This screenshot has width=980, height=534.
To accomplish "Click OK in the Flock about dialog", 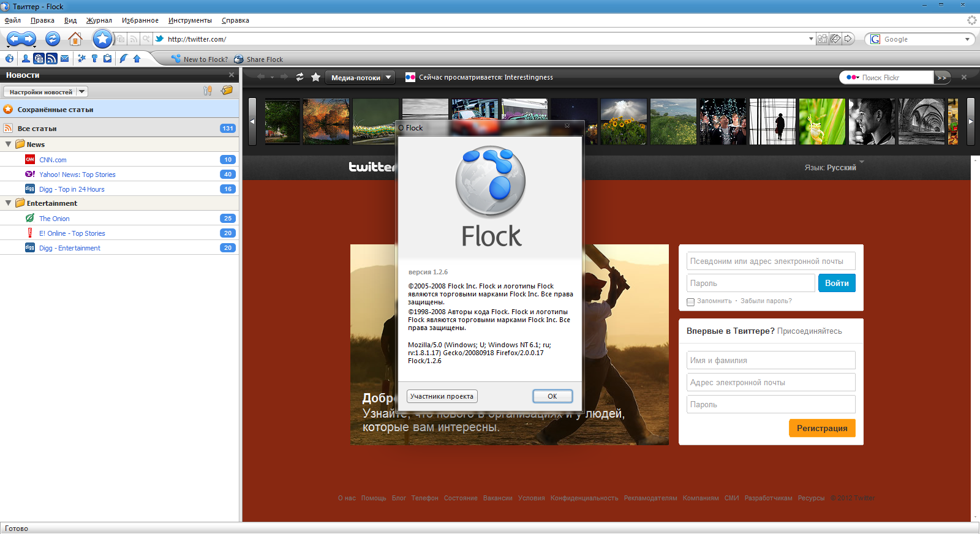I will pyautogui.click(x=552, y=396).
